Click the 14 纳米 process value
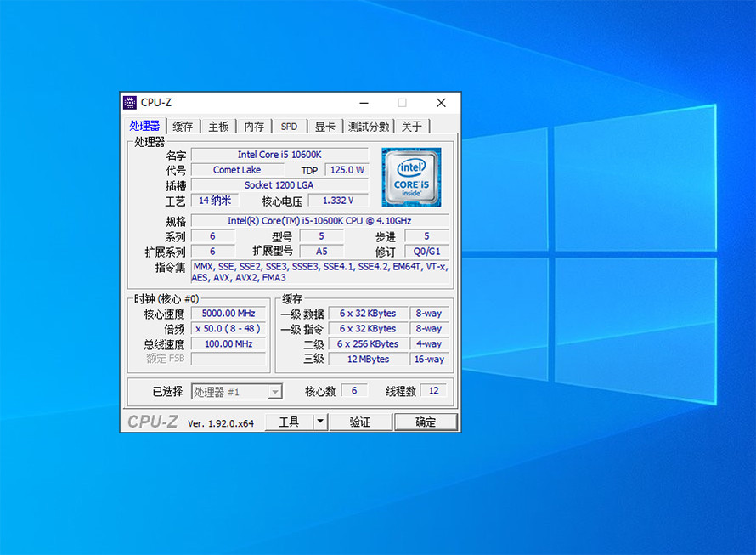 point(215,201)
